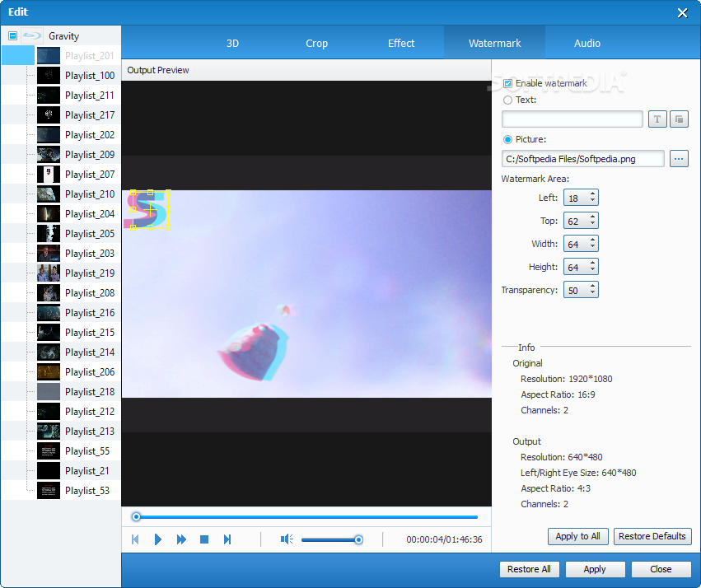701x588 pixels.
Task: Select Playlist_206 in the list
Action: tap(90, 371)
